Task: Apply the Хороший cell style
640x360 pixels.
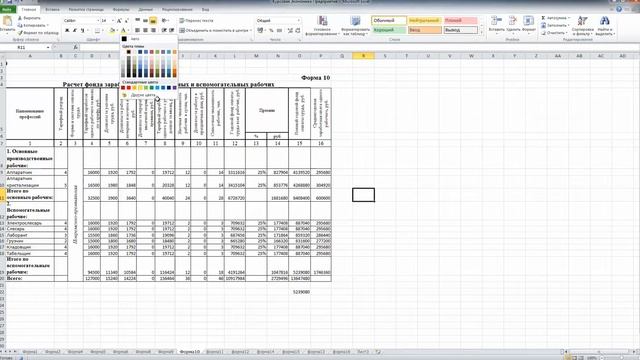Action: click(x=389, y=30)
